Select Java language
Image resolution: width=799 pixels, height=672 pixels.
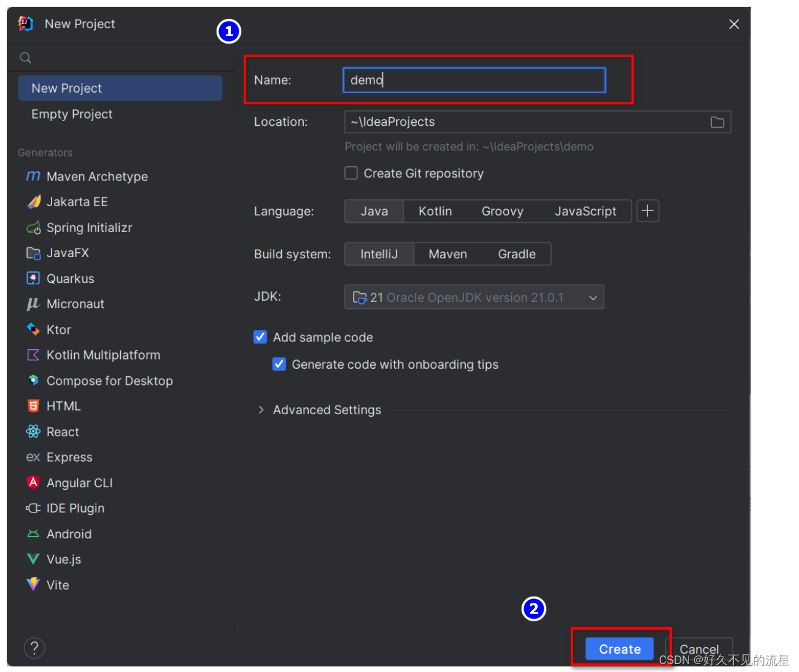tap(374, 211)
